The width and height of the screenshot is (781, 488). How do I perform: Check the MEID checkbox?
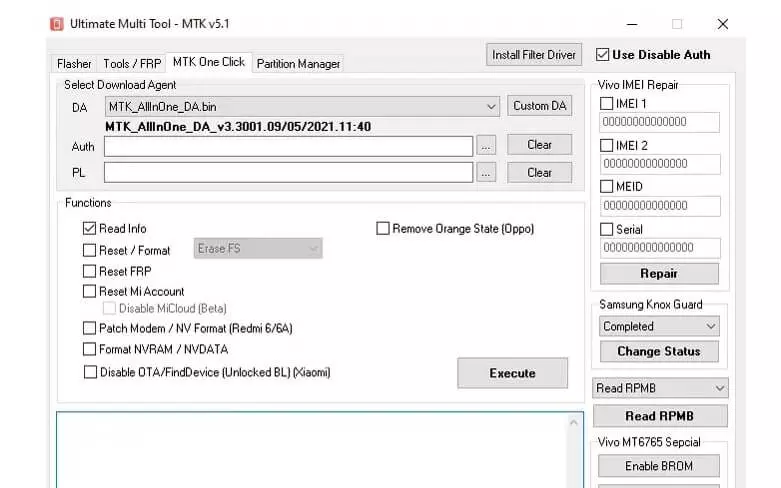pos(606,186)
